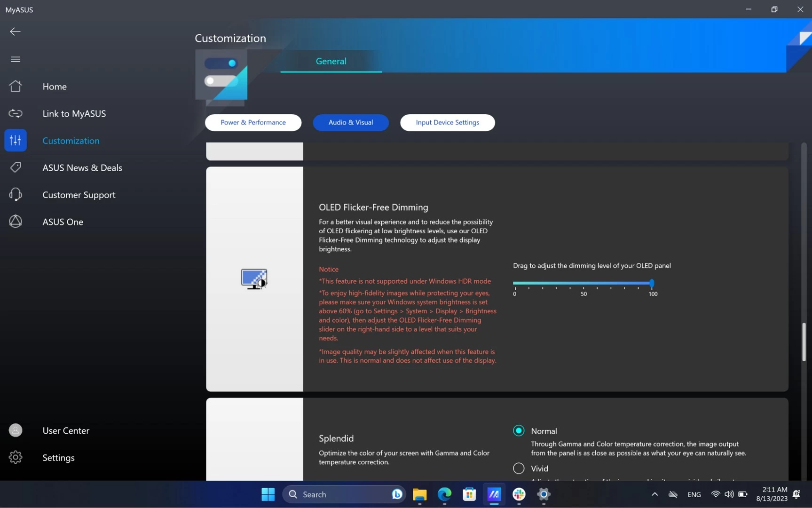Open the volume tray icon
This screenshot has width=812, height=508.
729,494
